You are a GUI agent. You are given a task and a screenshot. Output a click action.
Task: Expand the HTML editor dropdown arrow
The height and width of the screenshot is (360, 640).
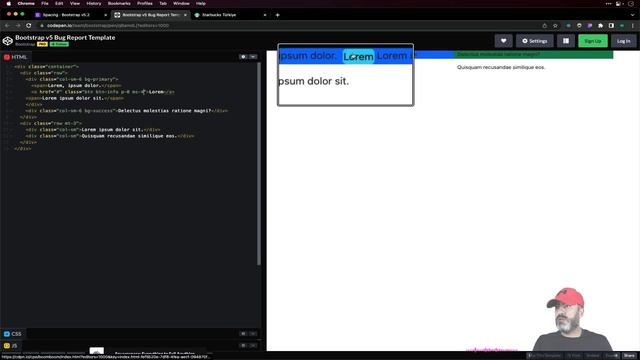coord(253,57)
